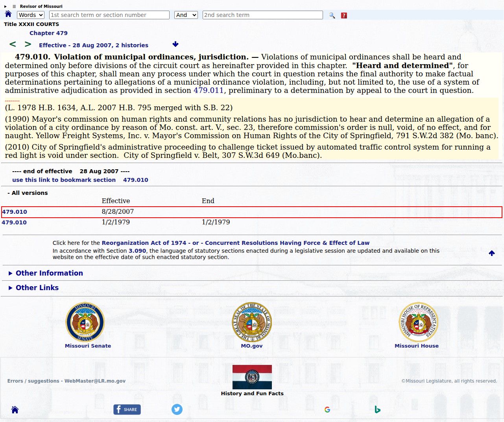Expand the Revisor of Missouri header triangle
Image resolution: width=504 pixels, height=422 pixels.
pyautogui.click(x=6, y=6)
